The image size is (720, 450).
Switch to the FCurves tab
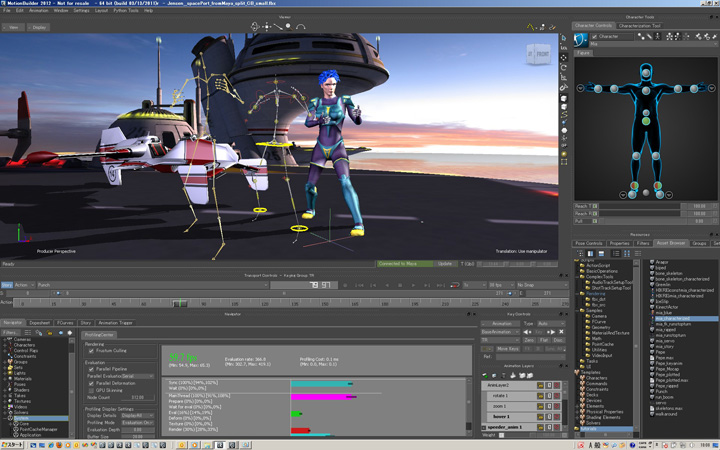[x=65, y=323]
